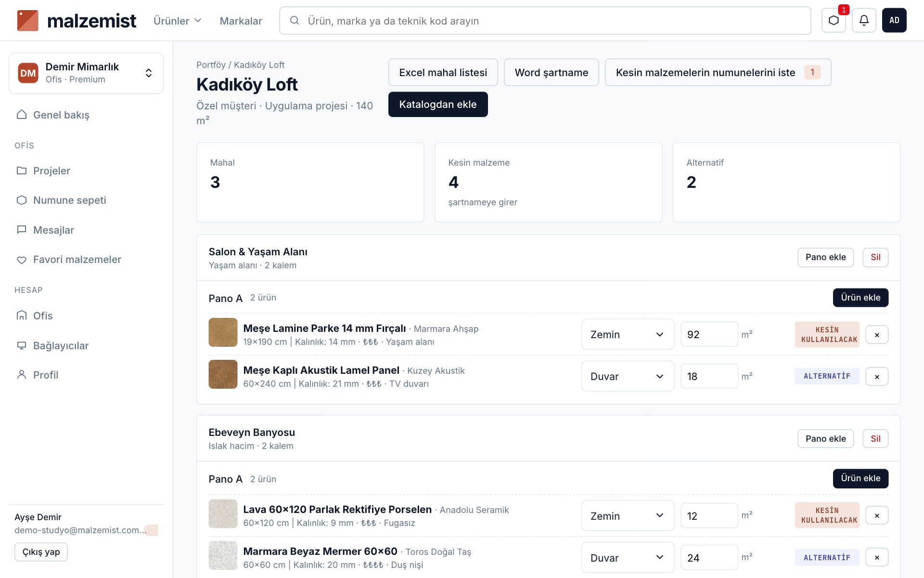The width and height of the screenshot is (924, 578).
Task: Open Genel bakış in sidebar
Action: point(86,115)
